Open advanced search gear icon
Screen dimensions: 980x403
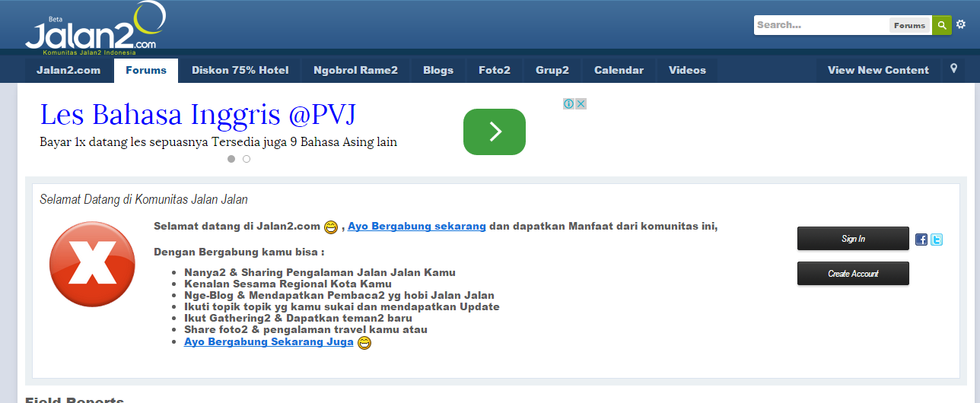click(x=961, y=24)
